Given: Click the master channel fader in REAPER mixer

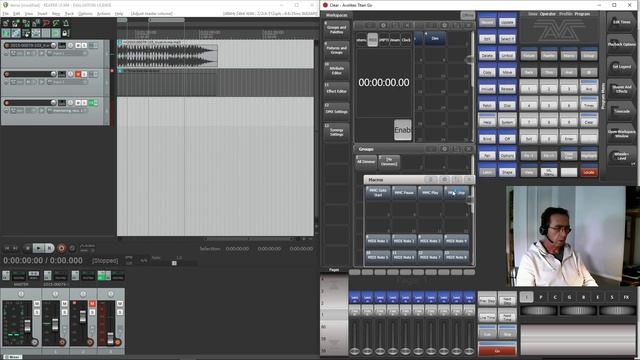Looking at the screenshot, I should pos(27,326).
